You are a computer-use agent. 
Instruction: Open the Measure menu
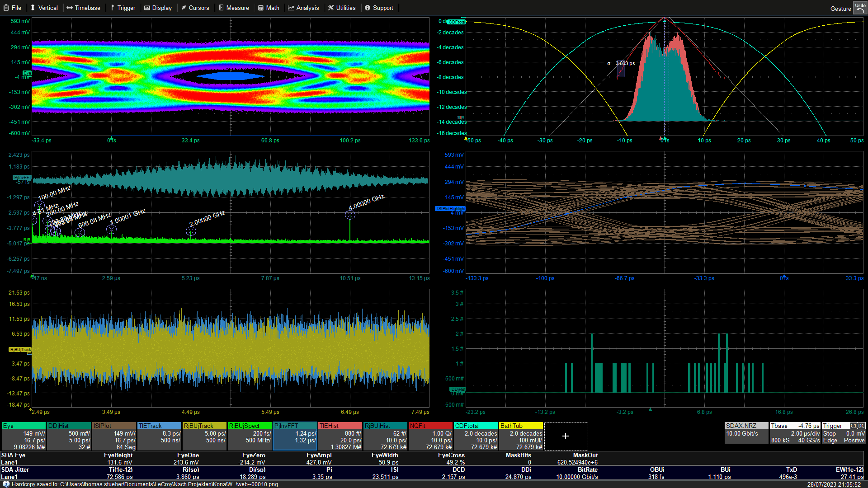pyautogui.click(x=234, y=8)
